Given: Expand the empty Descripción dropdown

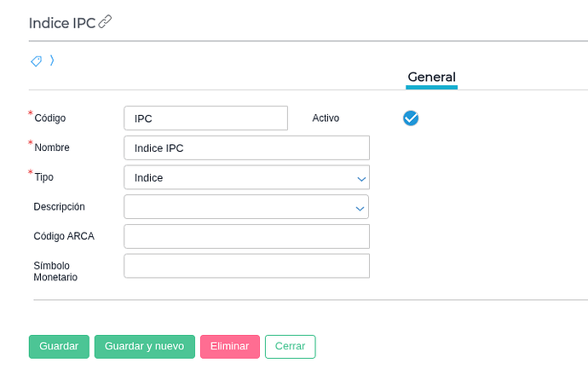Looking at the screenshot, I should 246,207.
